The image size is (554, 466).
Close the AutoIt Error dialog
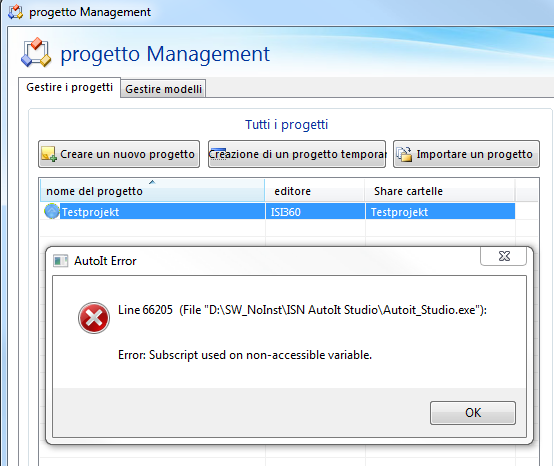pos(503,256)
